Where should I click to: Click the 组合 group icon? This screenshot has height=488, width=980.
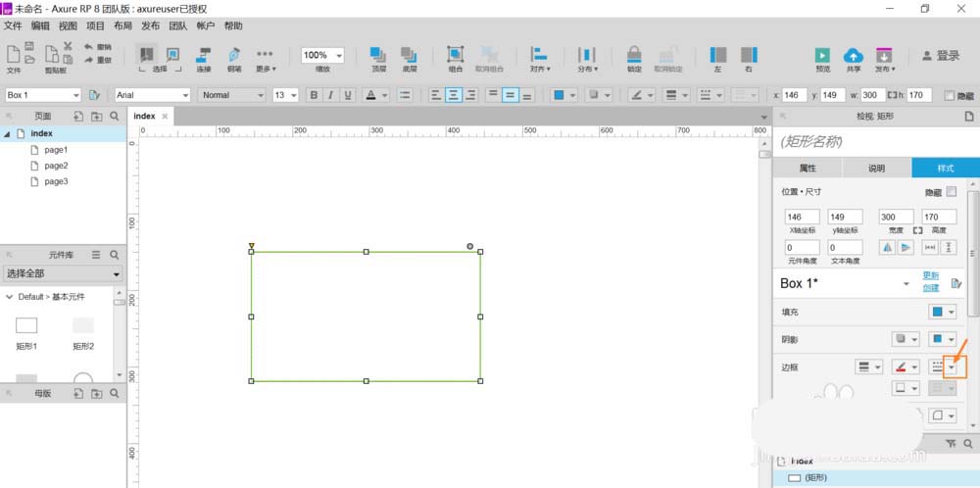point(456,55)
